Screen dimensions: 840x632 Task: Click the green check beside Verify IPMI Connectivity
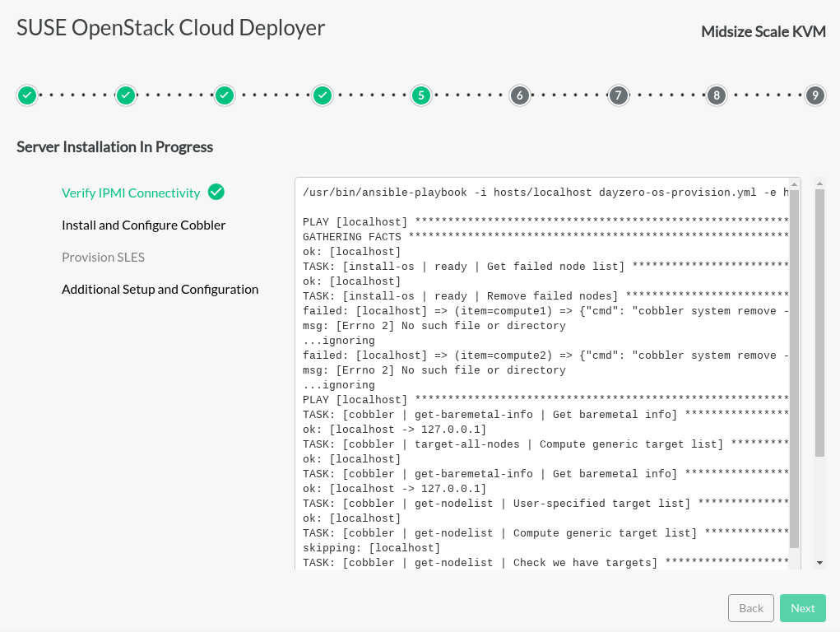pyautogui.click(x=216, y=192)
